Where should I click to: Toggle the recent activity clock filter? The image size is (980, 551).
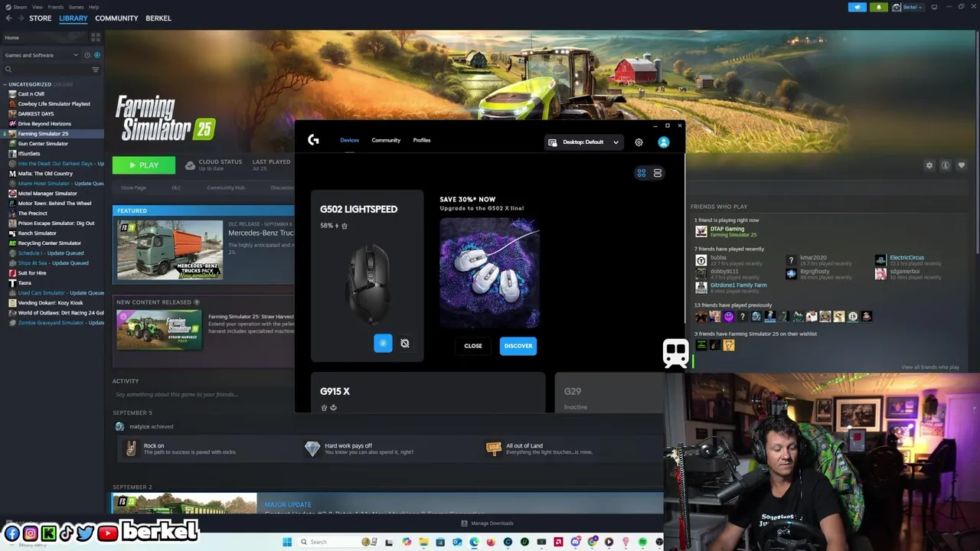(87, 55)
